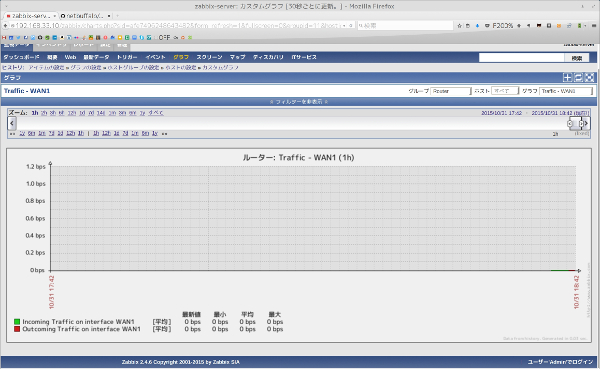This screenshot has height=369, width=600.
Task: Open the URL bar history dropdown arrow
Action: click(344, 26)
